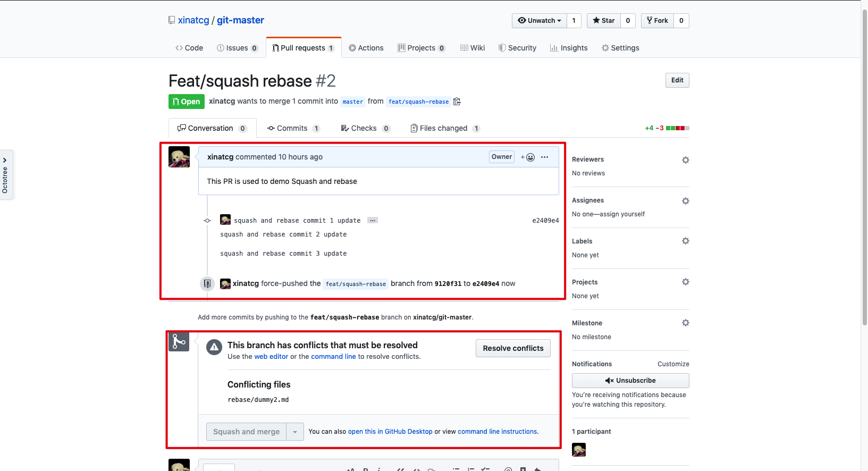This screenshot has width=868, height=471.
Task: Expand commit message with ellipsis button
Action: [x=373, y=220]
